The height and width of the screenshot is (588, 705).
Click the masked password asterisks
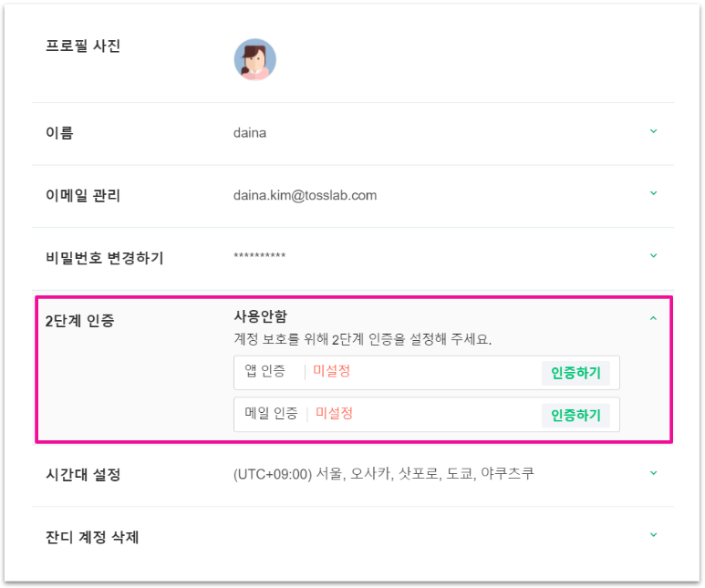click(x=260, y=257)
